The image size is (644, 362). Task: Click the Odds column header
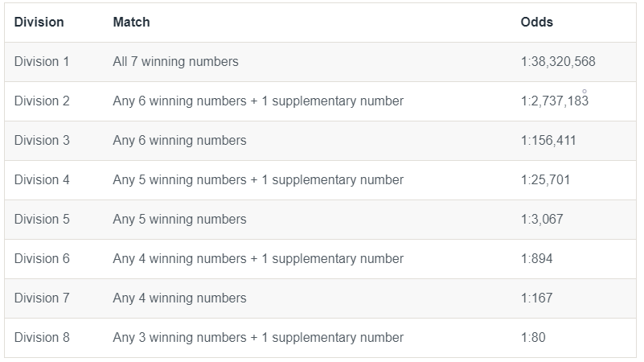coord(536,23)
